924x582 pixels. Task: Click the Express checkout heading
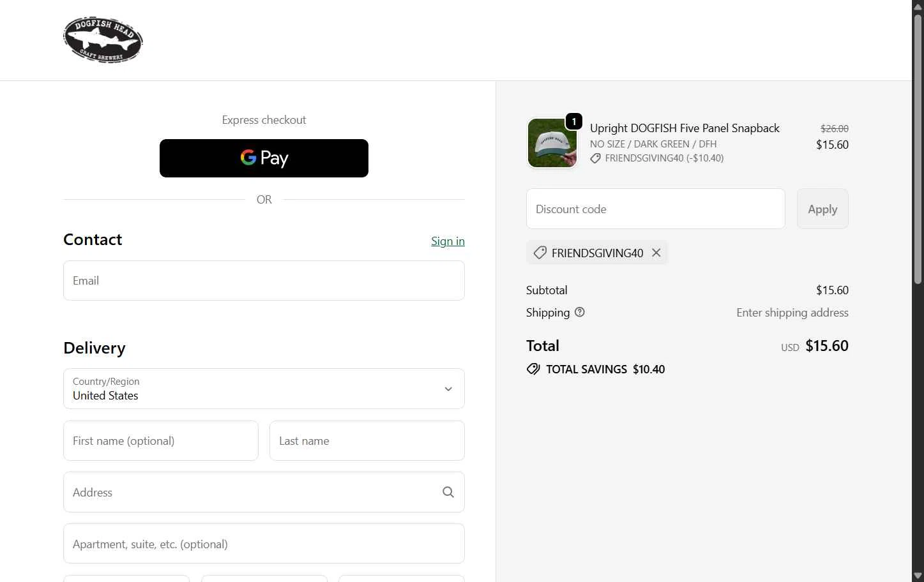(264, 120)
